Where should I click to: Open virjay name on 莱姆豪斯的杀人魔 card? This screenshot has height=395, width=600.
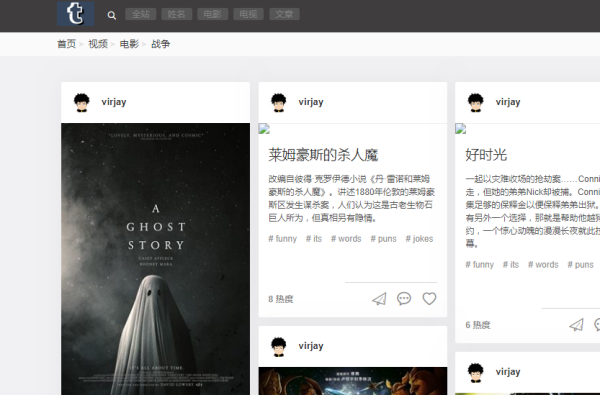[311, 102]
